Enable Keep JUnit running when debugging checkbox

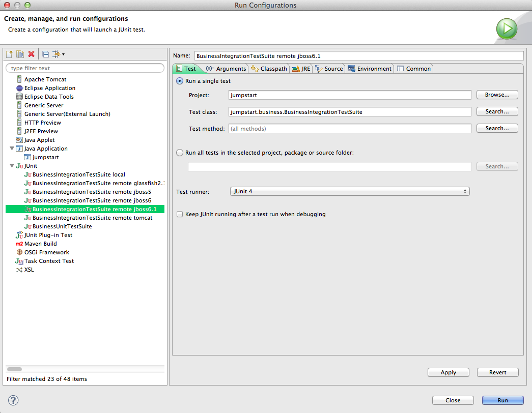click(x=179, y=214)
